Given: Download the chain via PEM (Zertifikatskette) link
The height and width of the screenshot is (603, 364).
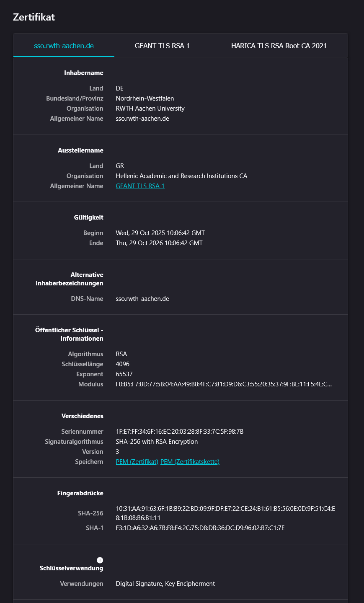Looking at the screenshot, I should point(189,461).
